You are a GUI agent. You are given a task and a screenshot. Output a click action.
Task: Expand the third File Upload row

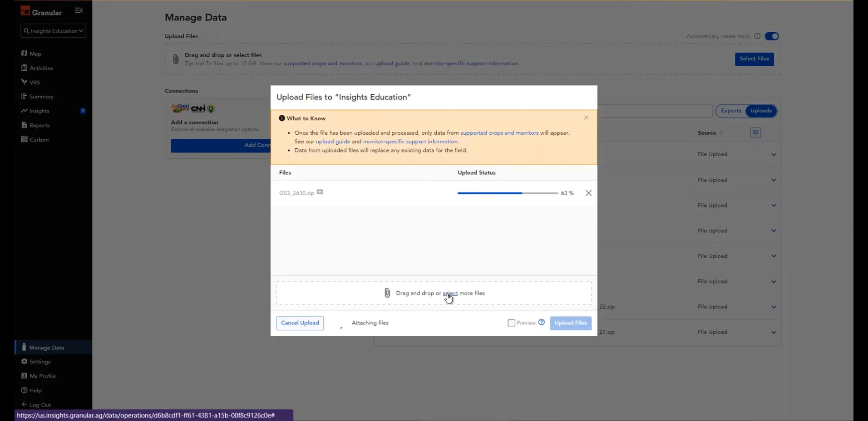[774, 206]
